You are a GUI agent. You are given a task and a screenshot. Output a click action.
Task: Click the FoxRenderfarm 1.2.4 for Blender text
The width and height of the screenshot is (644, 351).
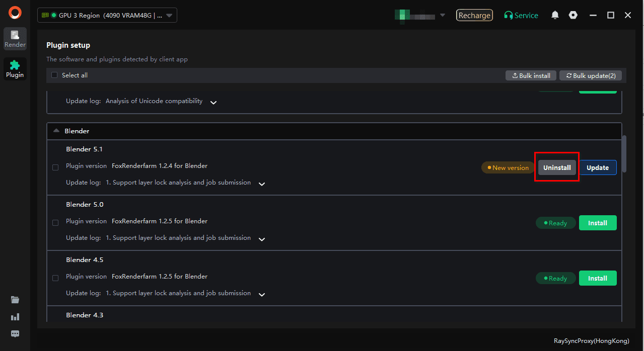coord(160,166)
